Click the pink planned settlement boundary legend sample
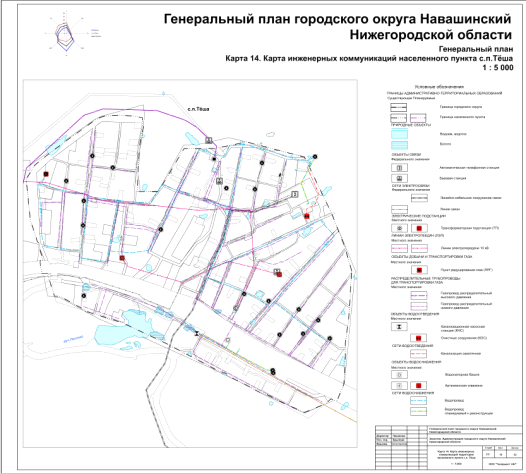Screen dimensions: 526x474 pos(418,118)
